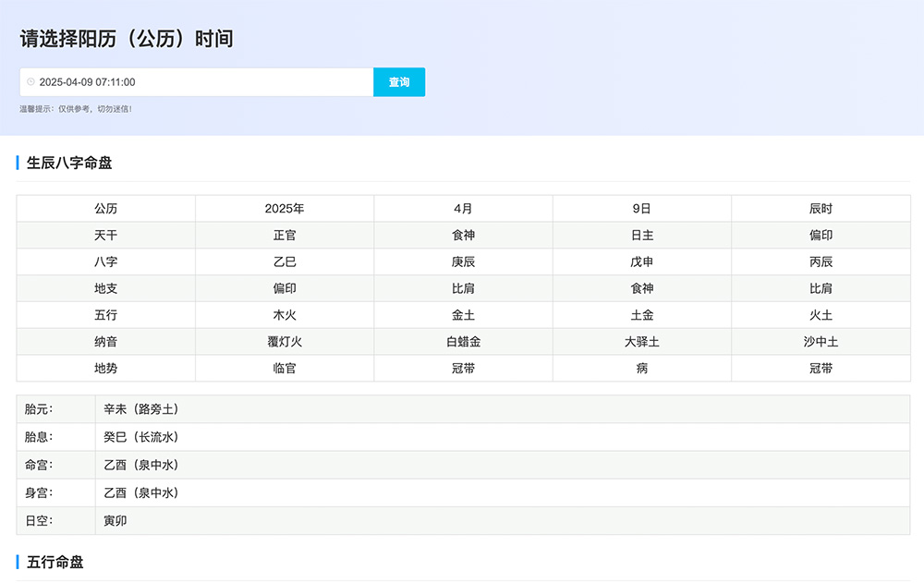Click the 病 cell
Viewport: 924px width, 583px height.
[x=642, y=368]
